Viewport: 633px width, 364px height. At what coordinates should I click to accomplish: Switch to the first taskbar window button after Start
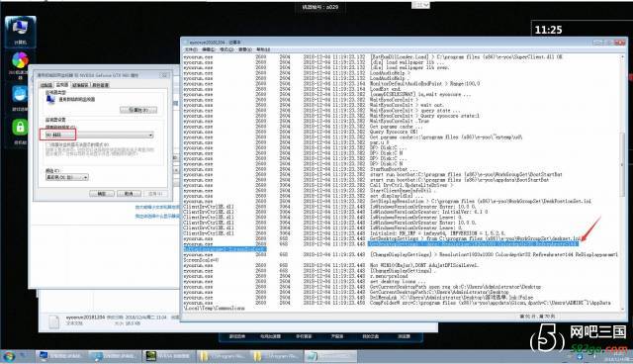[60, 356]
